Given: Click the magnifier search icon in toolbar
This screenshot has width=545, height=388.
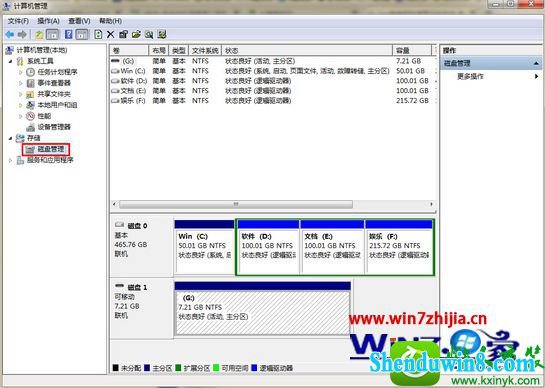Looking at the screenshot, I should (149, 34).
